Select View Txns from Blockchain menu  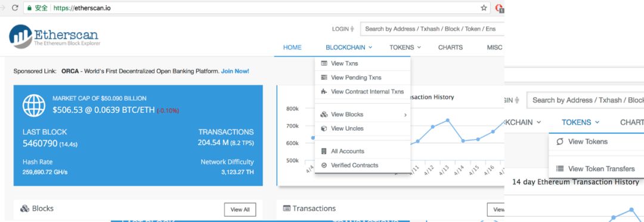point(363,63)
